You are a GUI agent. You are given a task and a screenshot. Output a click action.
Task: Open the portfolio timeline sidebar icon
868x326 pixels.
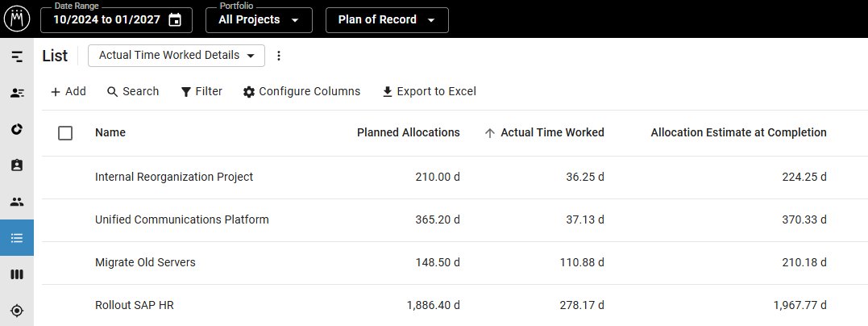point(17,56)
